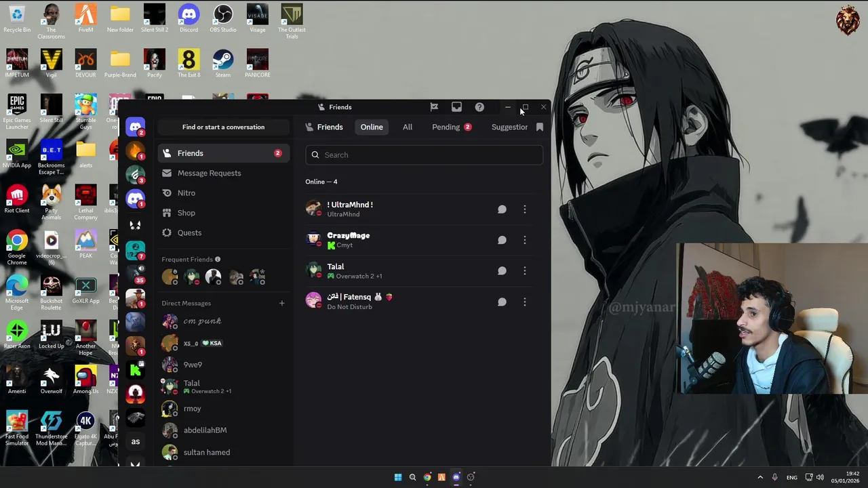This screenshot has height=488, width=868.
Task: Open direct message with sultan hamed
Action: pos(223,452)
